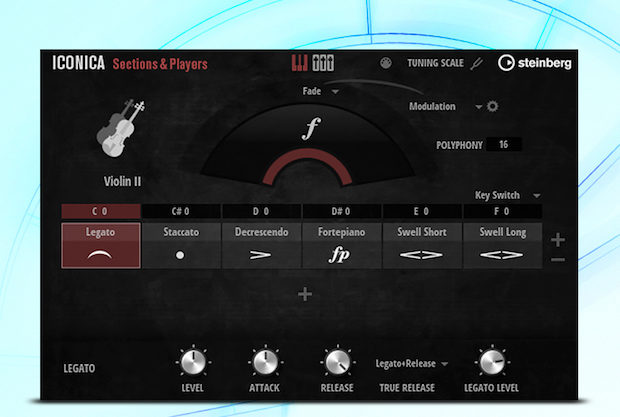
Task: Click the ICONICA logo text
Action: pos(79,63)
